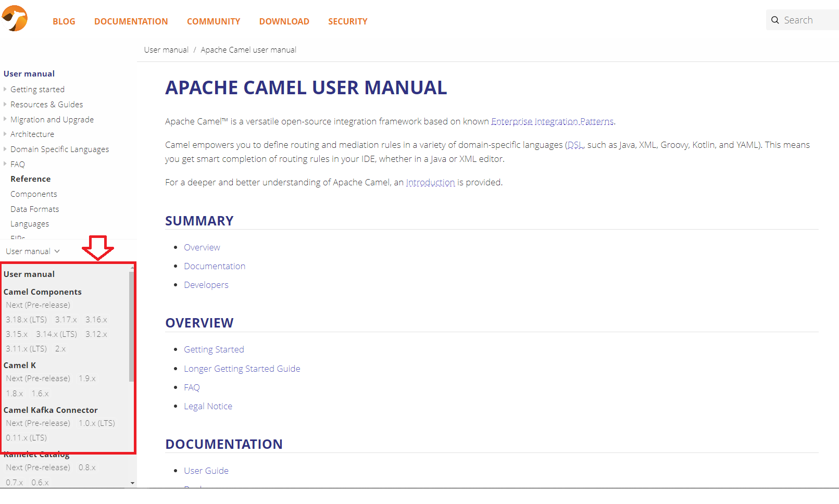This screenshot has height=504, width=839.
Task: Select Camel Kafka Connector 1.0.x (LTS)
Action: pos(97,423)
